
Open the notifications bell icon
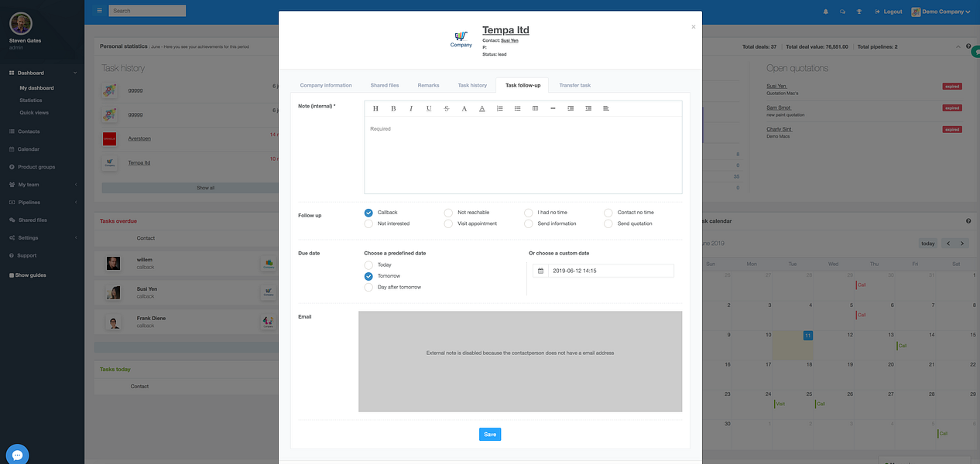coord(827,12)
